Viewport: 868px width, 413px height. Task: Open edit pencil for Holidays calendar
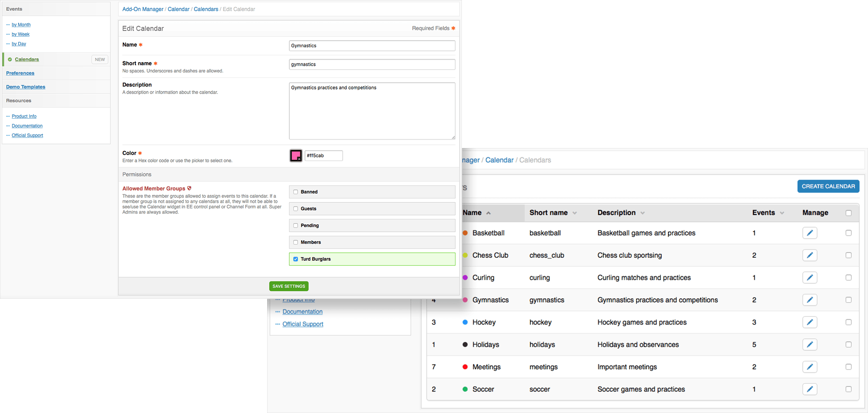point(810,345)
